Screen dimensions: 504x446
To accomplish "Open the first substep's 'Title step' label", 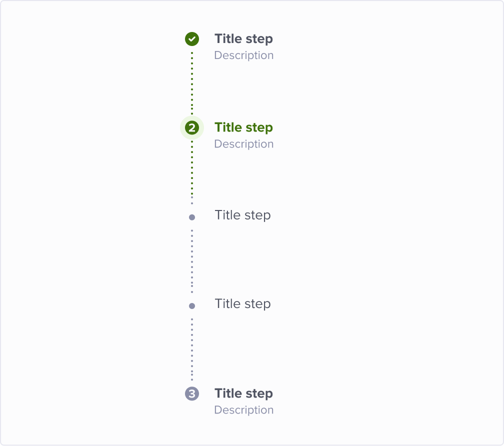I will click(242, 215).
